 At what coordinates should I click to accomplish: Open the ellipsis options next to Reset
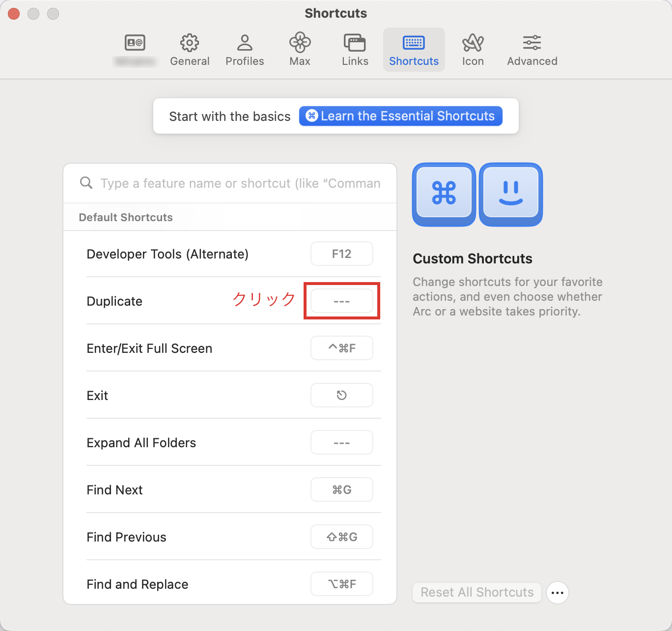[x=557, y=593]
